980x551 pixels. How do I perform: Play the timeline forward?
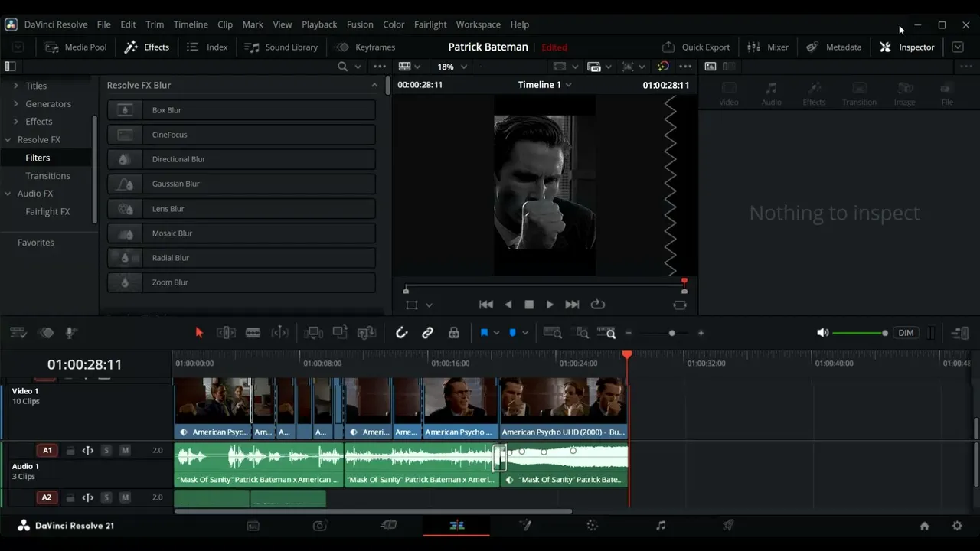[x=550, y=305]
